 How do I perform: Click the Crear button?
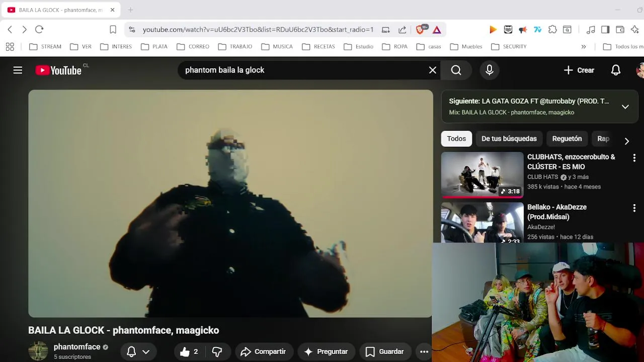coord(579,70)
